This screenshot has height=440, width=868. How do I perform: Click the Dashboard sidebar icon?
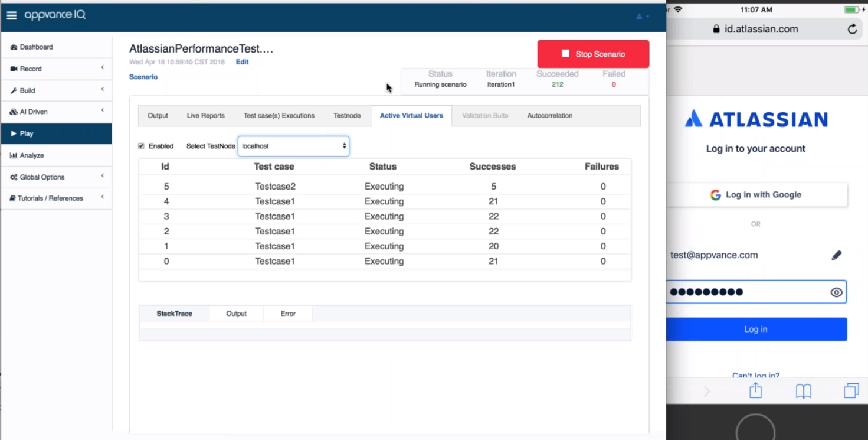click(x=14, y=47)
